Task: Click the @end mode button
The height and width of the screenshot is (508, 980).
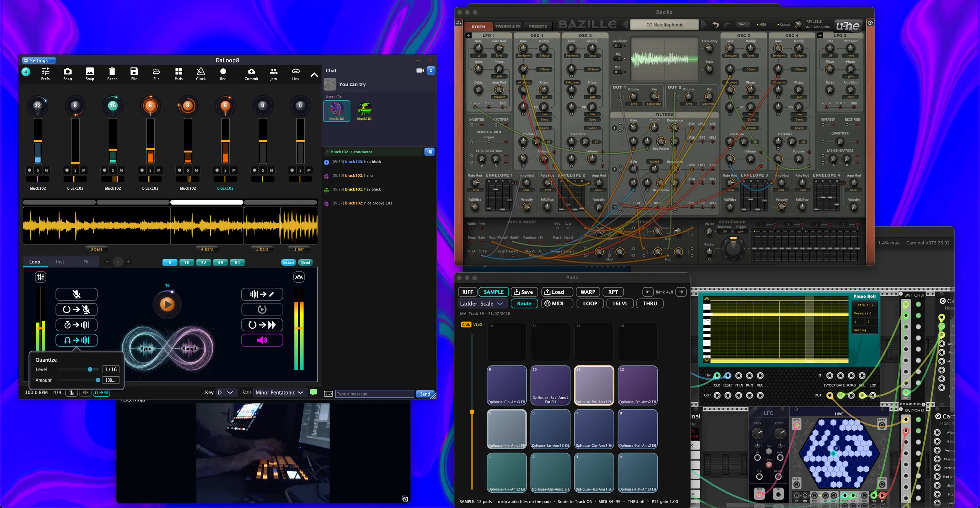Action: [x=305, y=262]
